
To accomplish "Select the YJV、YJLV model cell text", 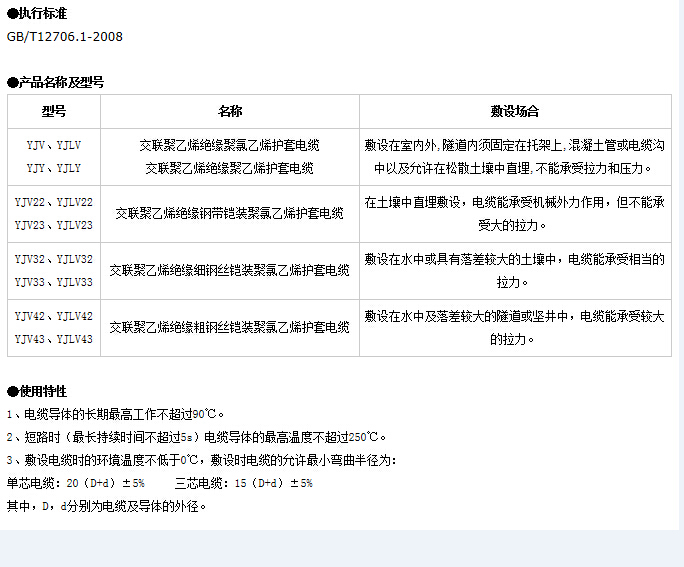I will click(54, 145).
